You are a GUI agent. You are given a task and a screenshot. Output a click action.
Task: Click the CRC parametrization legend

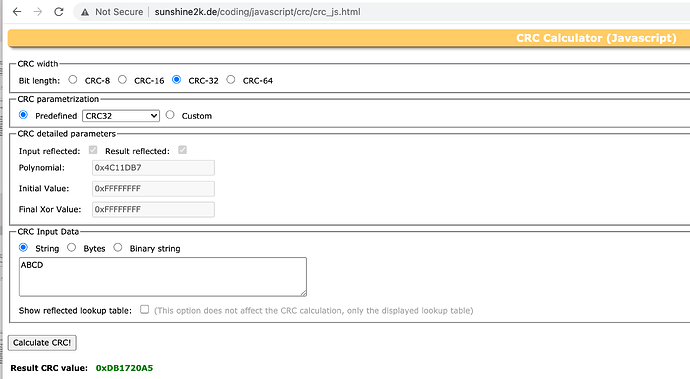(x=58, y=99)
